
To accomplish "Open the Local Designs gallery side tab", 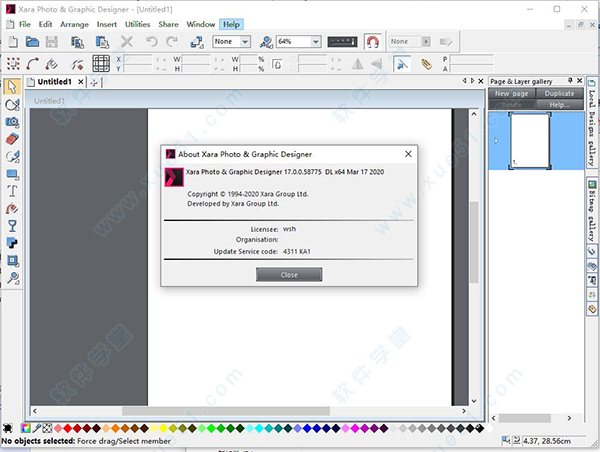I will [x=591, y=122].
